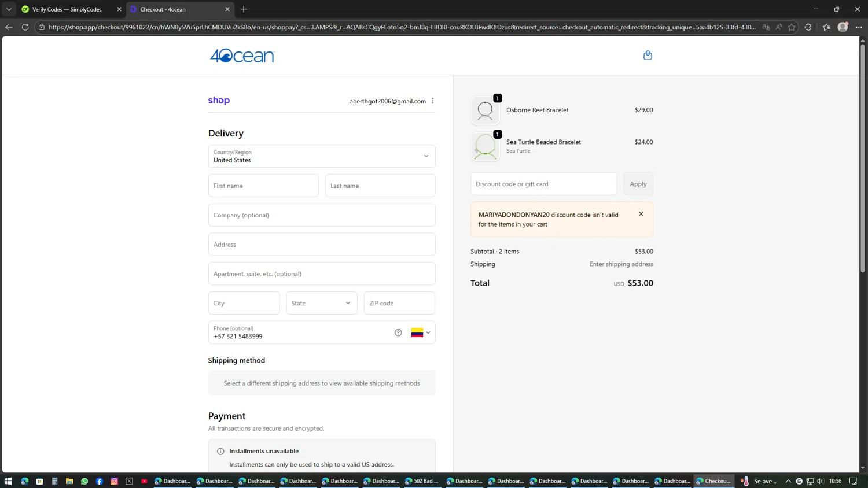The image size is (868, 488).
Task: Open Facebook from taskbar
Action: coord(100,481)
